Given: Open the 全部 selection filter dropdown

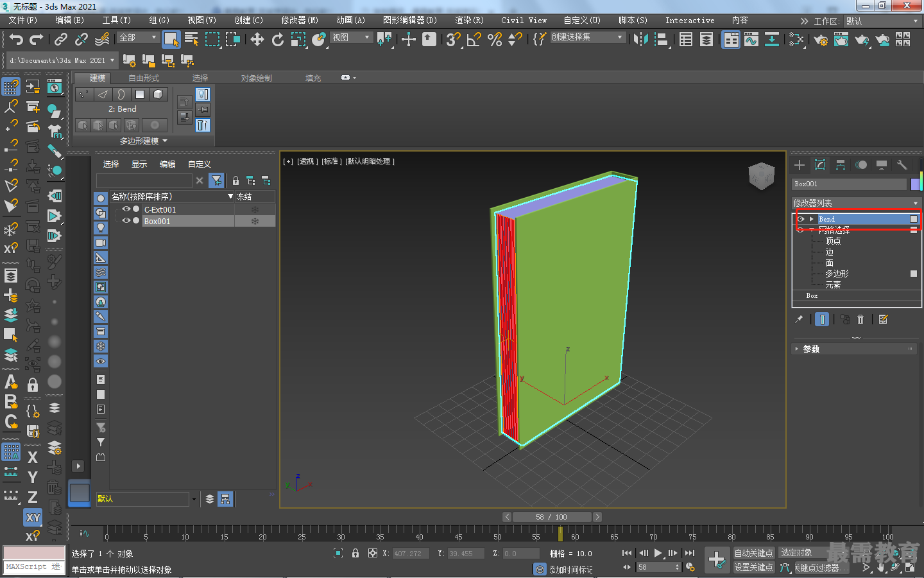Looking at the screenshot, I should click(138, 37).
